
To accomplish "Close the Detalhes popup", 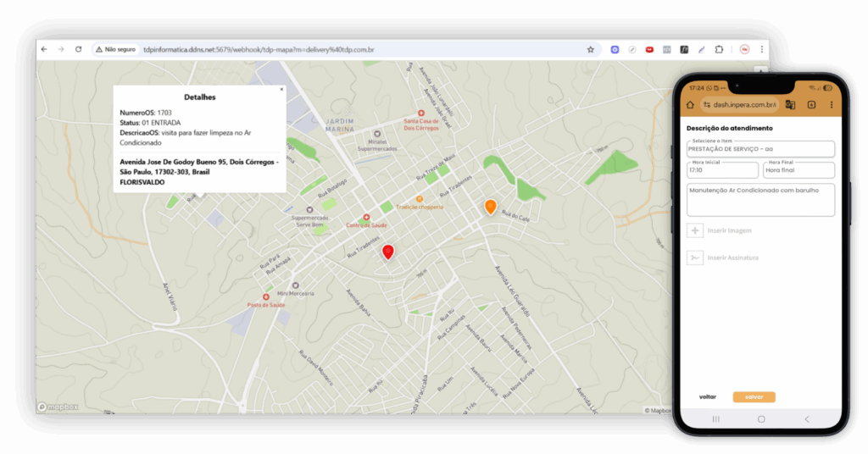I will [x=281, y=89].
